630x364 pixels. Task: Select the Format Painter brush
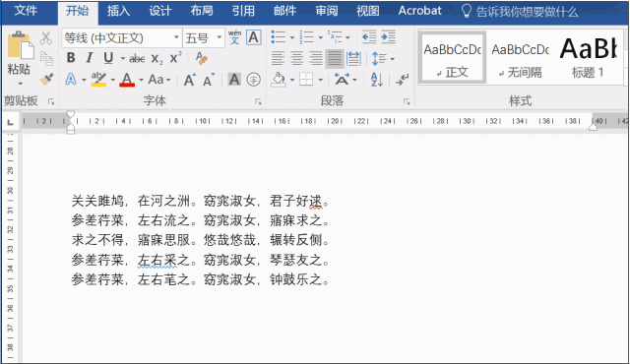(46, 79)
